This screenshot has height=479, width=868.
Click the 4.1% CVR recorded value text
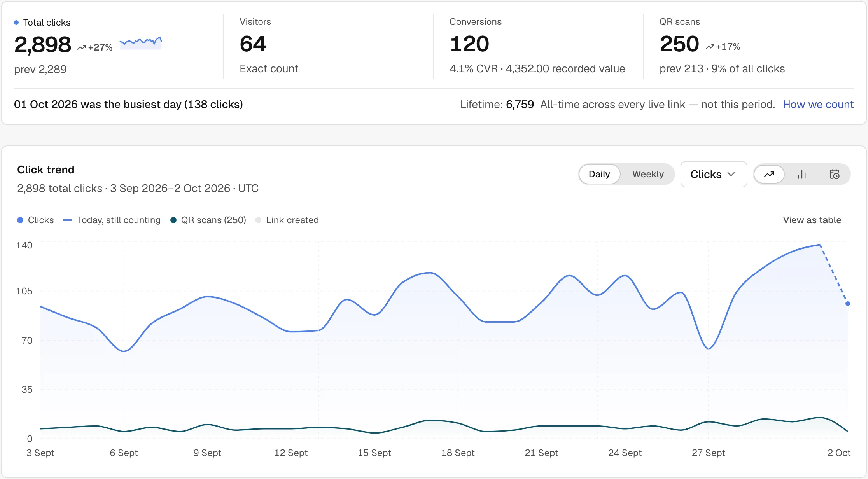pos(537,69)
